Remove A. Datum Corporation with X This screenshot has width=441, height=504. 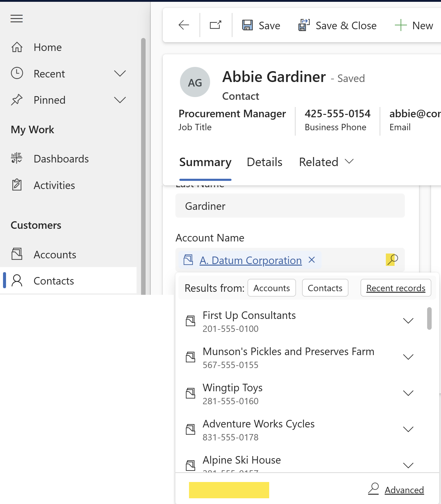pyautogui.click(x=312, y=260)
